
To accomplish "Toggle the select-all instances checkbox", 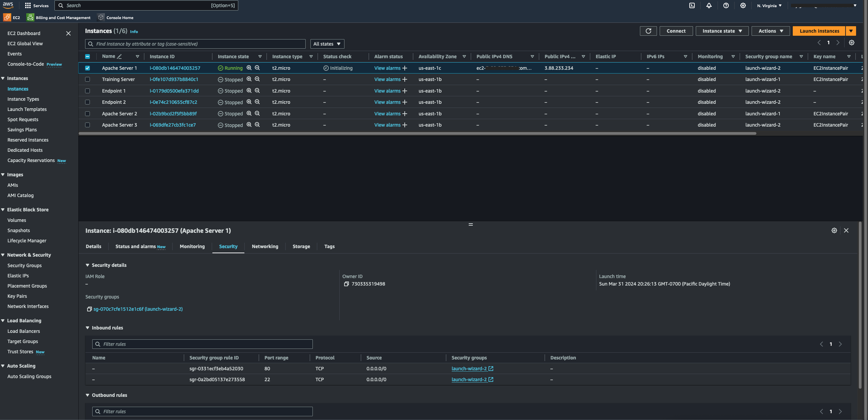I will pyautogui.click(x=87, y=56).
